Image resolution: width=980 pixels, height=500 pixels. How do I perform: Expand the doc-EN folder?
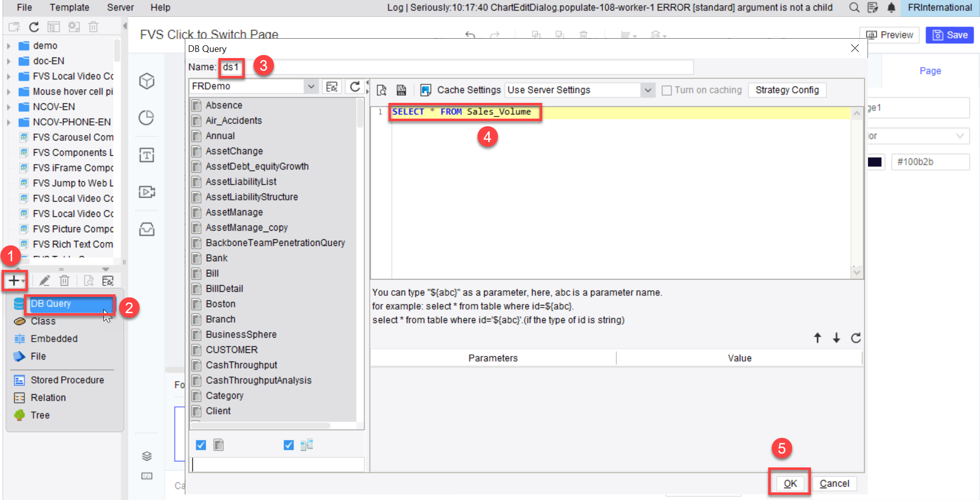pyautogui.click(x=9, y=61)
